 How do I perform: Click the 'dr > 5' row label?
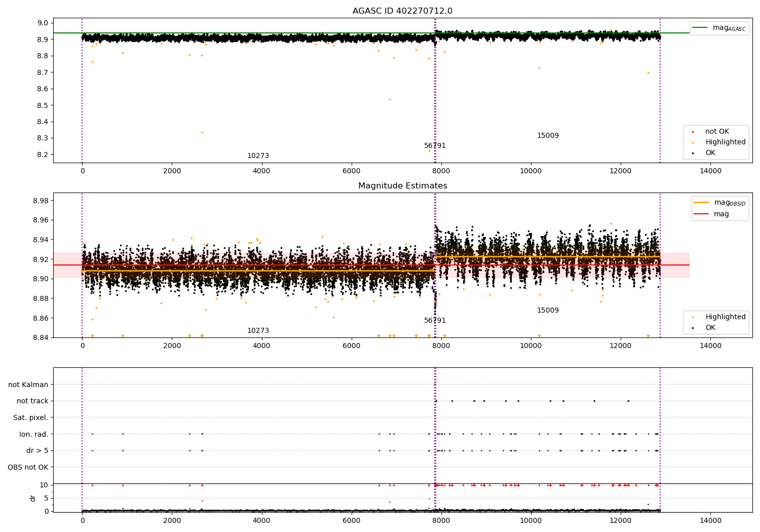[37, 451]
